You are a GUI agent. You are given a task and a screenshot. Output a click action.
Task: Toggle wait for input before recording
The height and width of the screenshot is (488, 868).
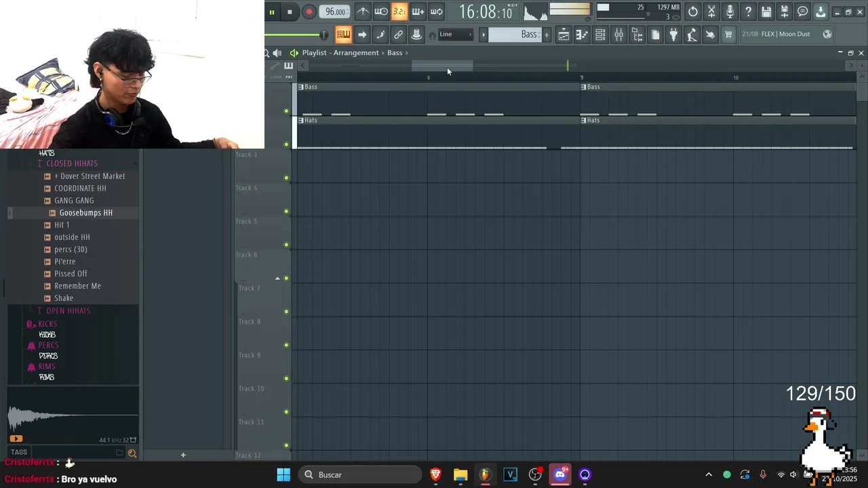coord(381,12)
